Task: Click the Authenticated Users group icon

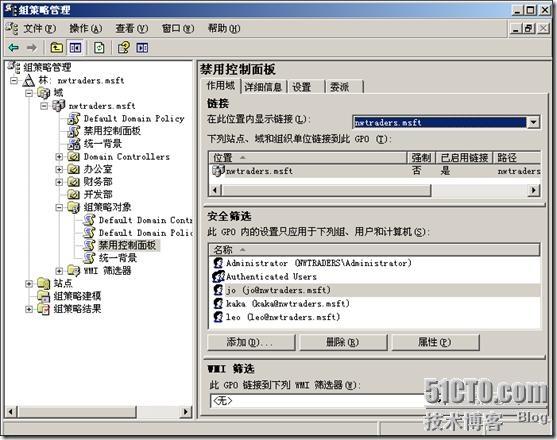Action: [218, 277]
